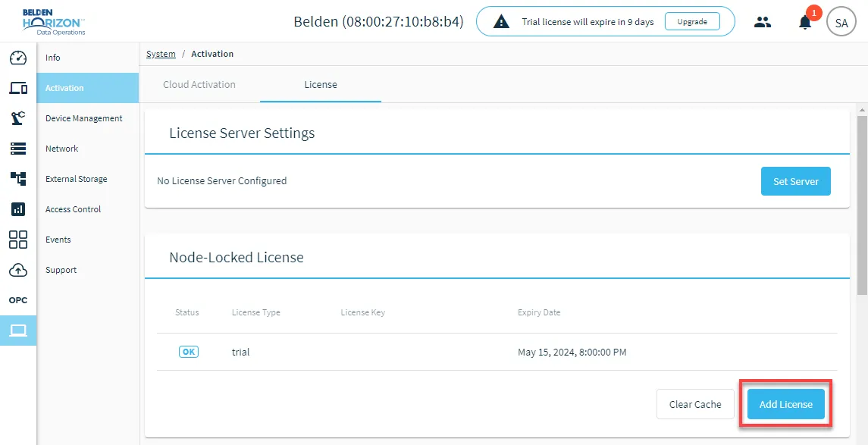Open the stacked list icon in sidebar

18,149
